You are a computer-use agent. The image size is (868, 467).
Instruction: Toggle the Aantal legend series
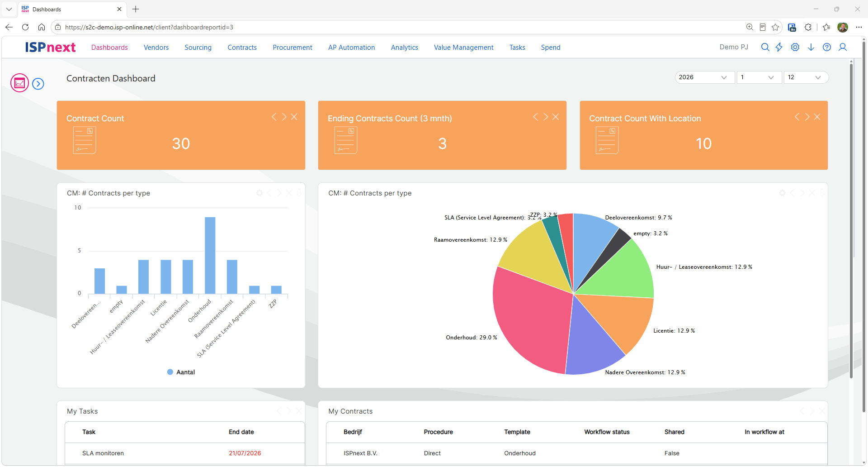tap(181, 372)
